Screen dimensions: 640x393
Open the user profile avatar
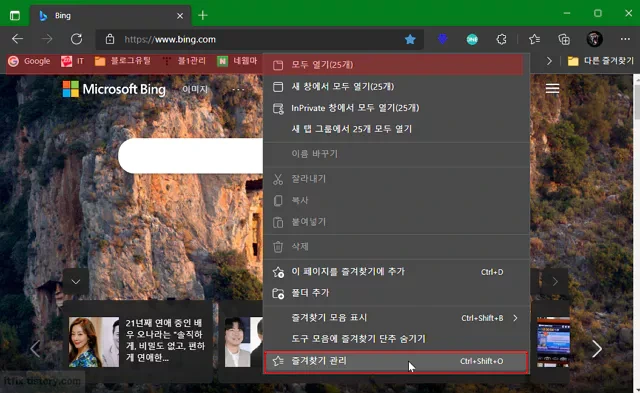click(x=595, y=39)
